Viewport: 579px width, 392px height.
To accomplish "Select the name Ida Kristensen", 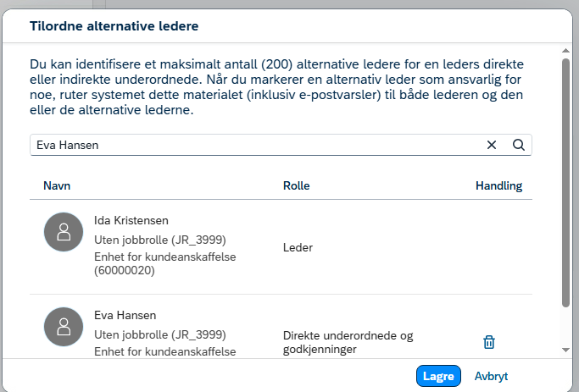I will point(131,220).
